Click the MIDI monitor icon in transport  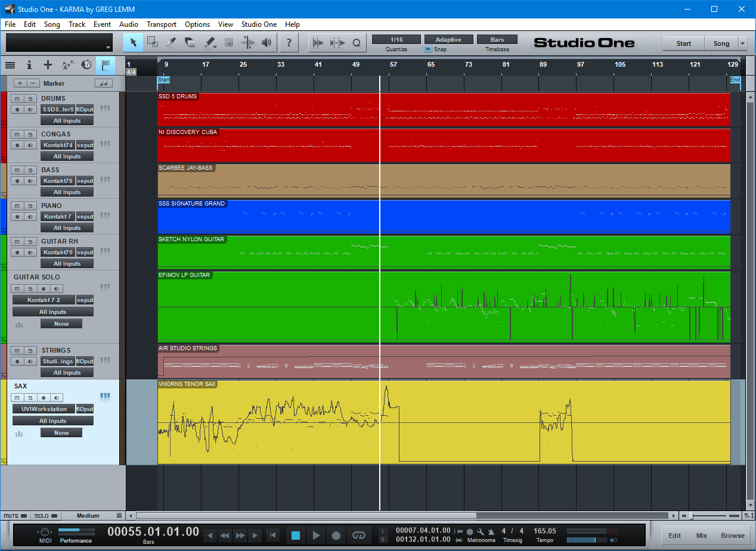pyautogui.click(x=45, y=532)
